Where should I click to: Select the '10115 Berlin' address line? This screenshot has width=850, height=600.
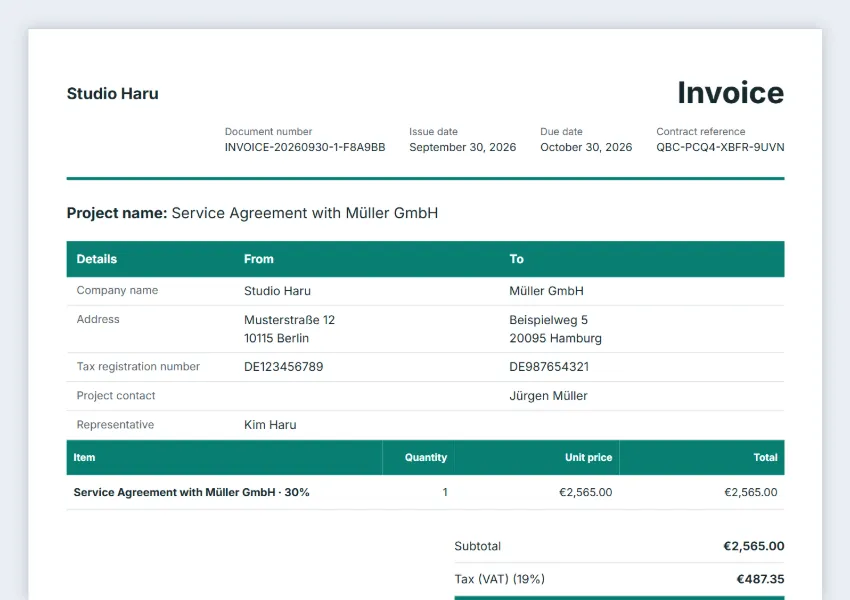pyautogui.click(x=276, y=338)
